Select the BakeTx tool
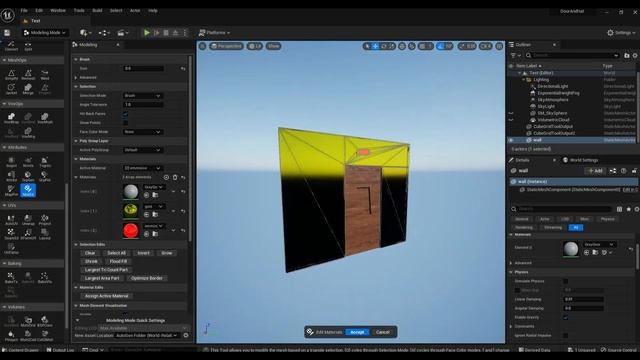Screen dimensions: 640x360 (x=11, y=278)
